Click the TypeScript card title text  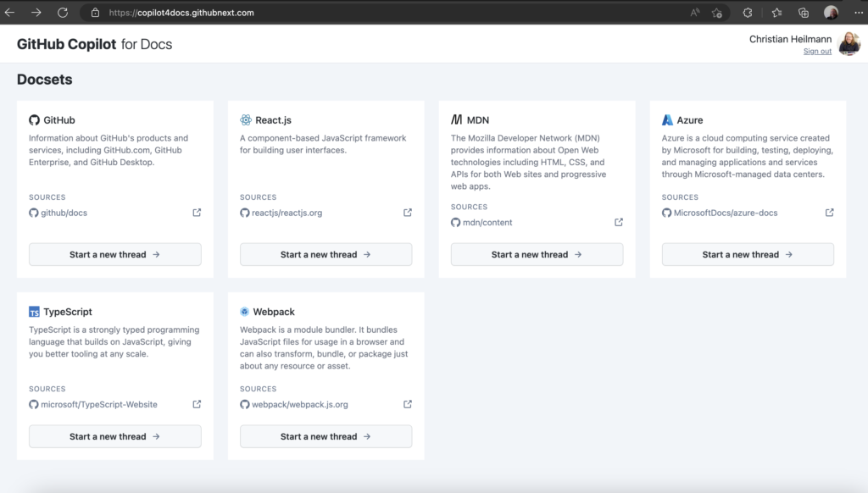tap(68, 312)
